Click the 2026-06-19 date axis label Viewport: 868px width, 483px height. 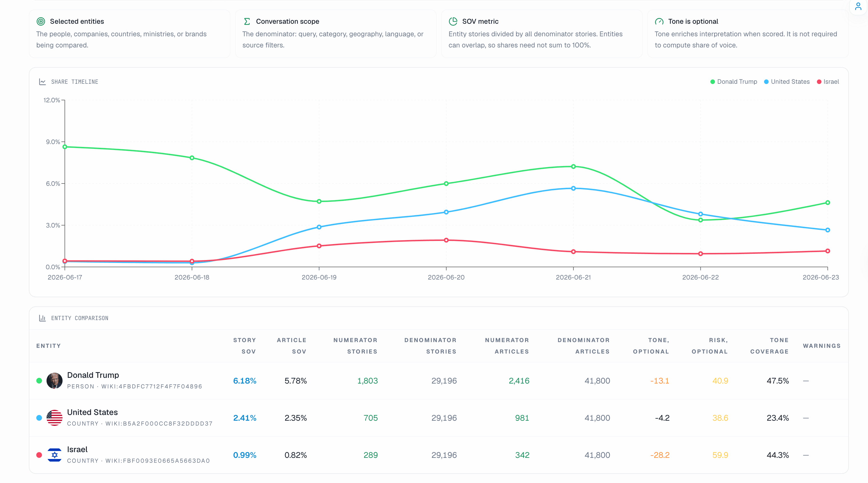coord(319,277)
